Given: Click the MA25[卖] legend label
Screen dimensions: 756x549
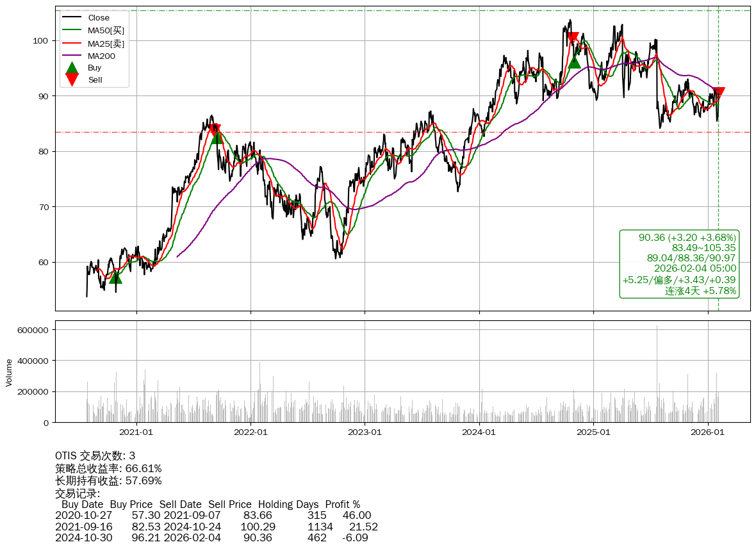Looking at the screenshot, I should [x=106, y=44].
